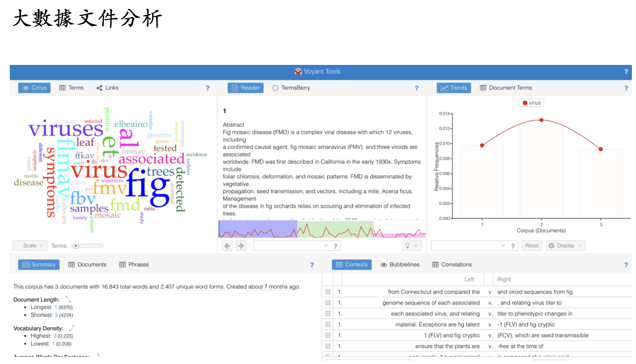Expand the first context row
The height and width of the screenshot is (364, 636).
(x=328, y=292)
